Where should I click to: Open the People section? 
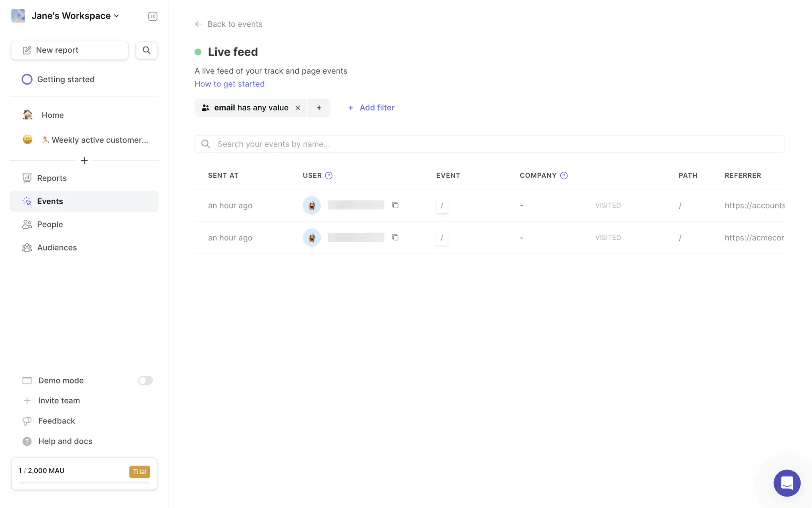(50, 224)
